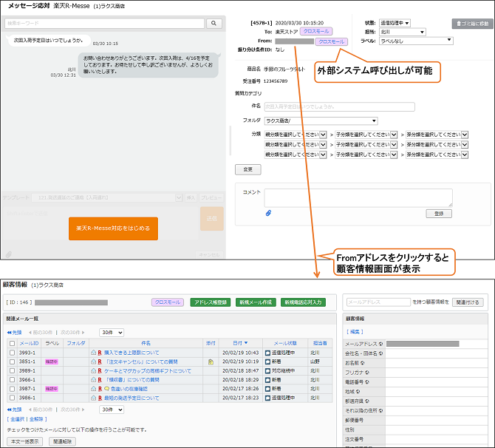
Task: Click the small icon next to 会社名・団体名
Action: 380,353
